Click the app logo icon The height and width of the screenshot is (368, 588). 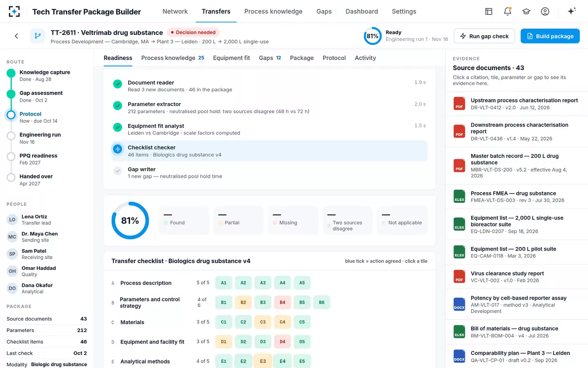(x=14, y=11)
